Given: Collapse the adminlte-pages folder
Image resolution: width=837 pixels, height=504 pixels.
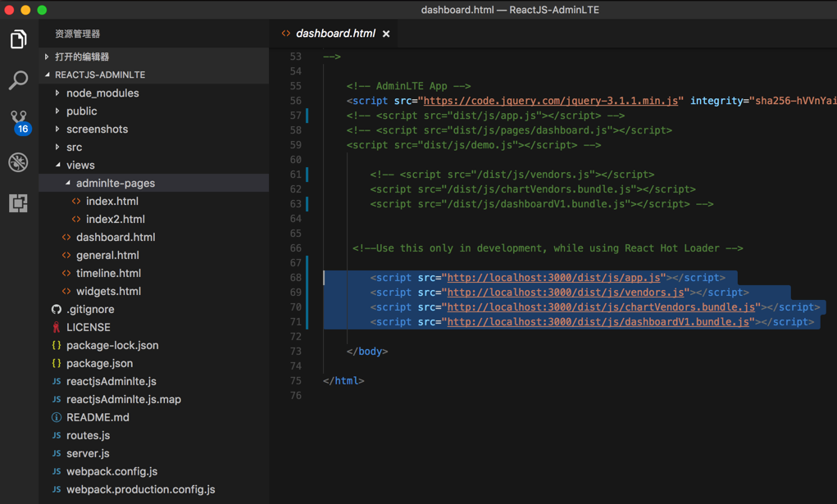Looking at the screenshot, I should click(x=115, y=184).
